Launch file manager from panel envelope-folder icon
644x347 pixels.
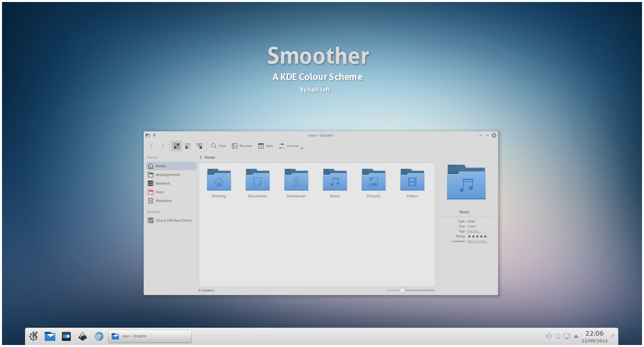[50, 336]
